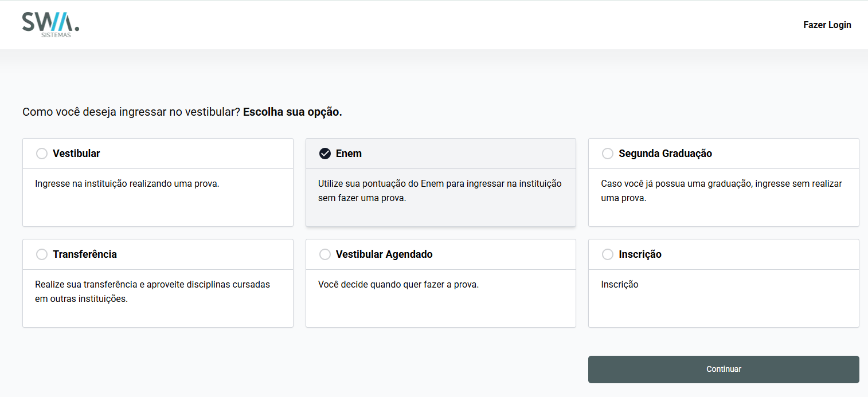Select the Transferência radio button
This screenshot has height=397, width=868.
pyautogui.click(x=42, y=254)
